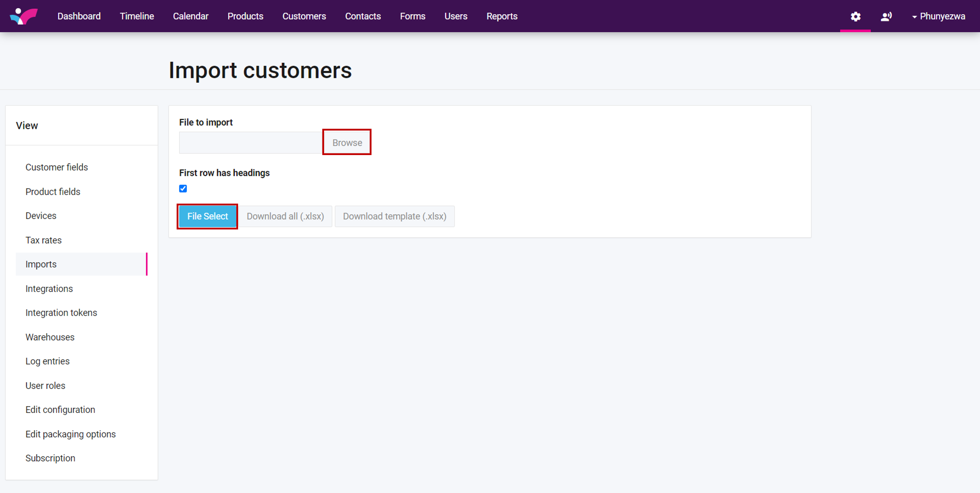
Task: Select Tax rates in the sidebar
Action: point(43,240)
